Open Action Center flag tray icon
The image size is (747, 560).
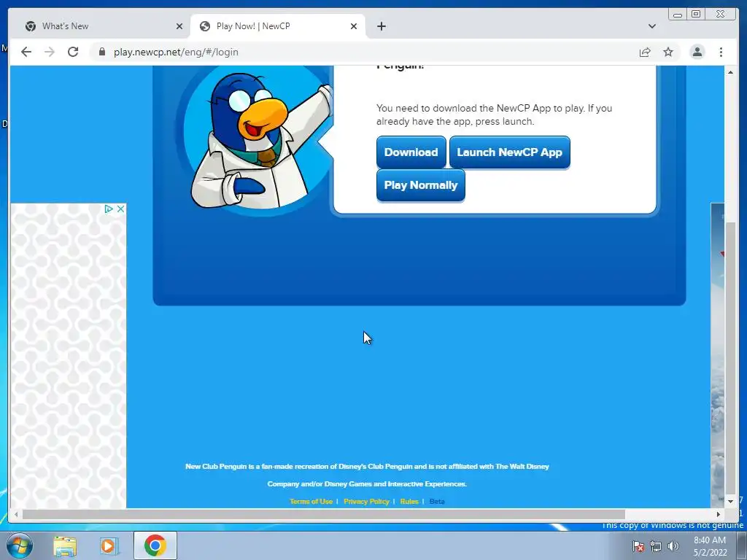click(x=638, y=547)
